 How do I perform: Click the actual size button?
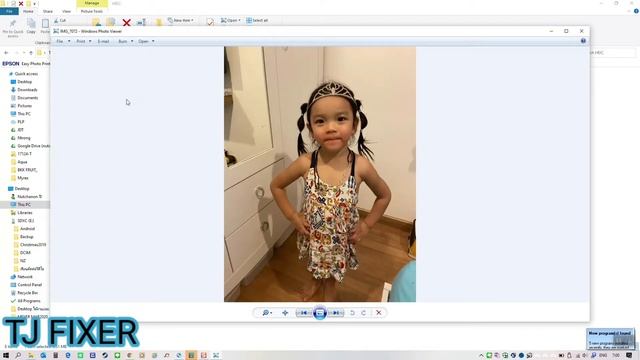coord(285,313)
